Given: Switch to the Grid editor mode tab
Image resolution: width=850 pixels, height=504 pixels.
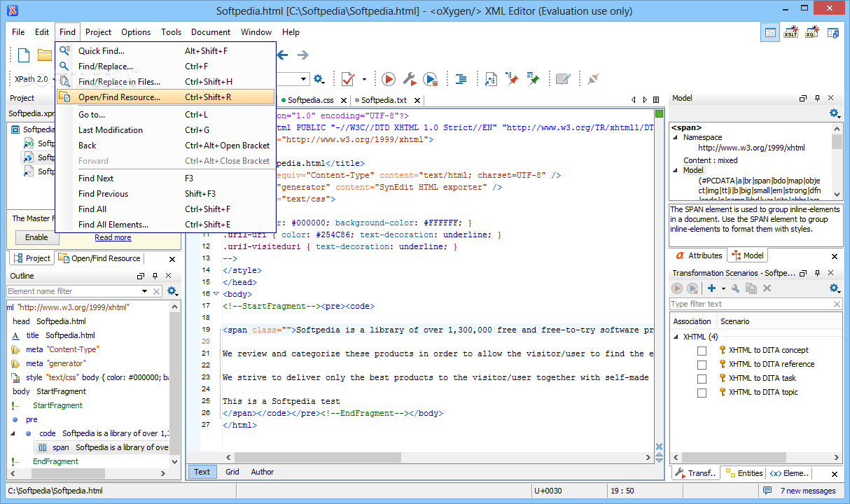Looking at the screenshot, I should 232,472.
